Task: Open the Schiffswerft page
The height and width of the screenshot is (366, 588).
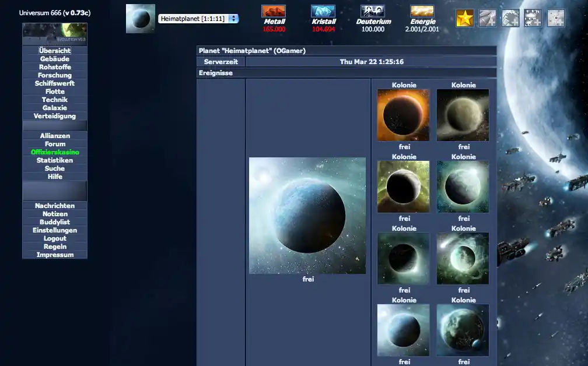Action: coord(54,83)
